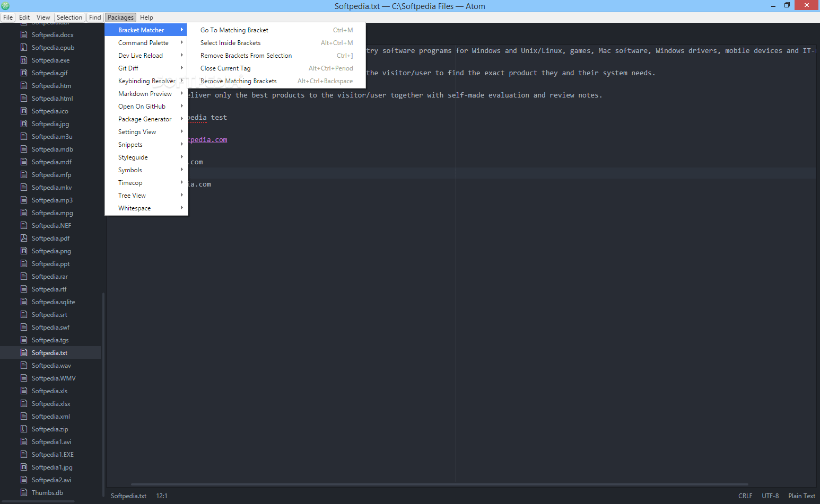The width and height of the screenshot is (820, 504).
Task: Click the file icon beside Softpedia.xml
Action: tap(24, 416)
